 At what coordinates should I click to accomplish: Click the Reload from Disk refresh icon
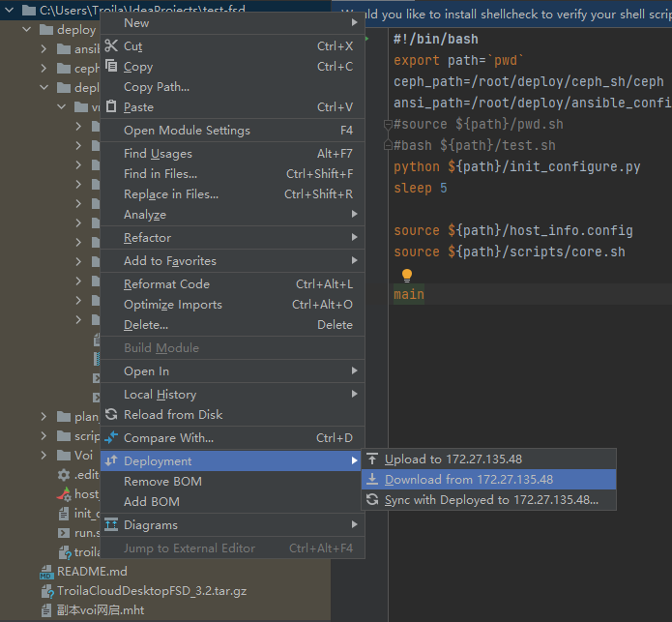pos(110,415)
